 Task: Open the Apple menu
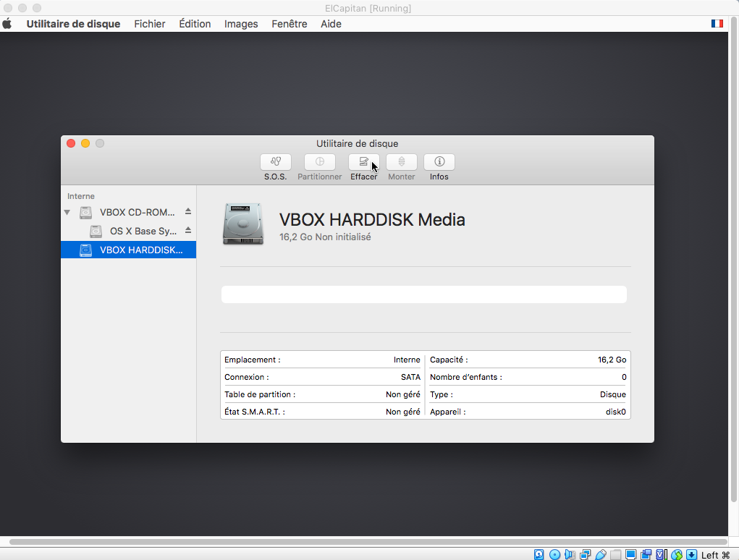tap(7, 24)
